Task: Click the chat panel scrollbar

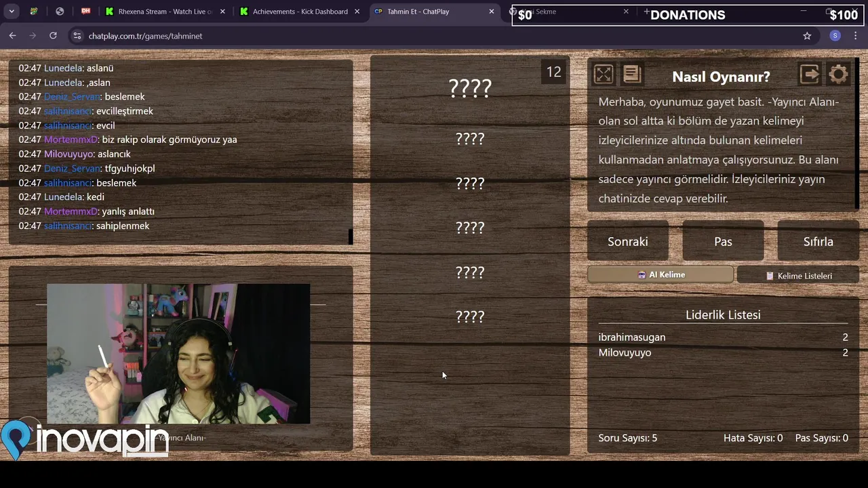Action: coord(351,237)
